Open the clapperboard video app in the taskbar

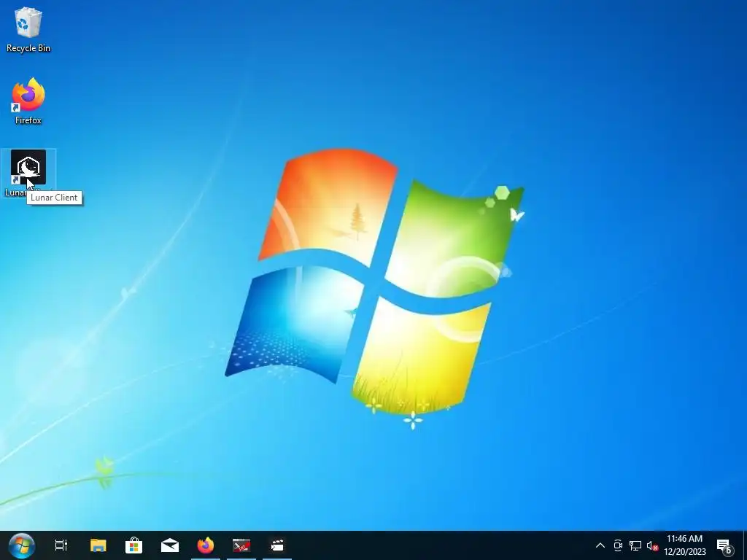click(x=277, y=545)
